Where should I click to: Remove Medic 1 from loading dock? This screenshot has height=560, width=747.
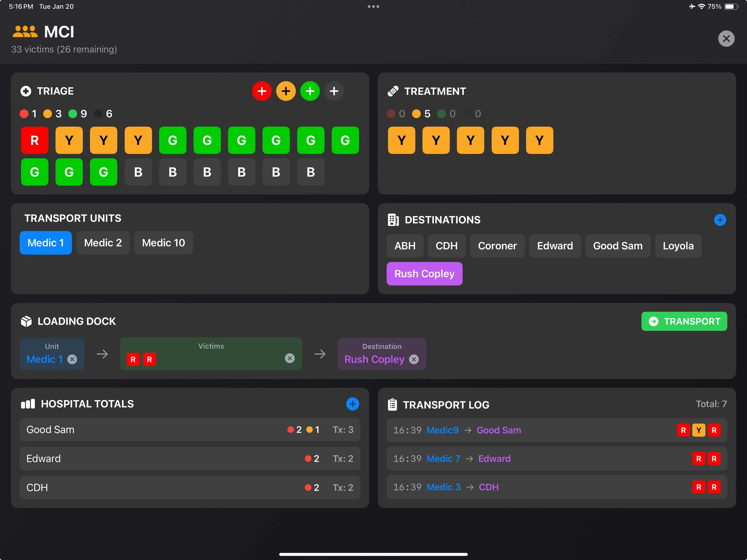pos(72,359)
